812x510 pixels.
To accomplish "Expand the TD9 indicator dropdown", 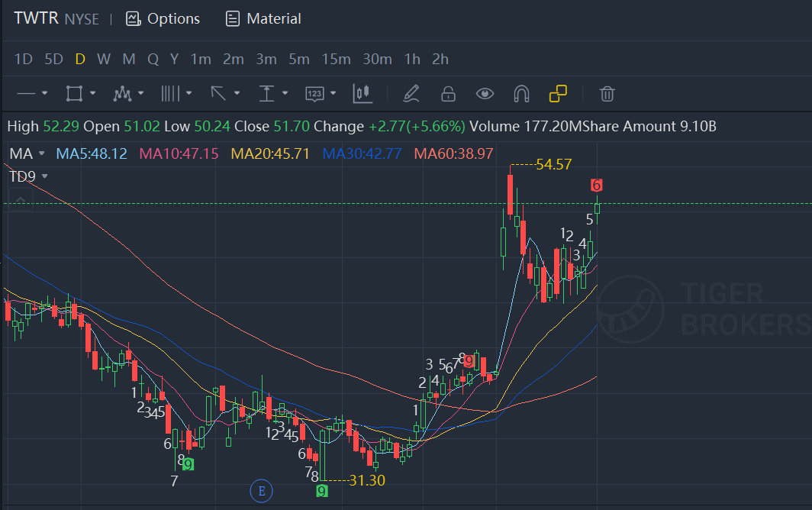I will pyautogui.click(x=45, y=176).
